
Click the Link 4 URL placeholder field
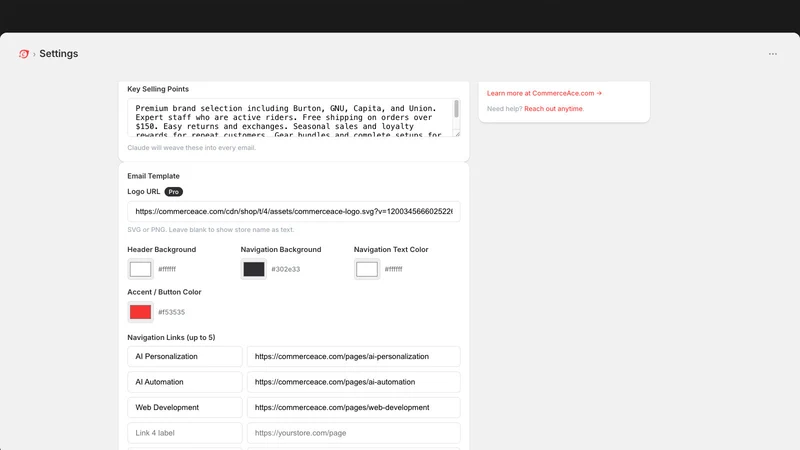coord(354,433)
